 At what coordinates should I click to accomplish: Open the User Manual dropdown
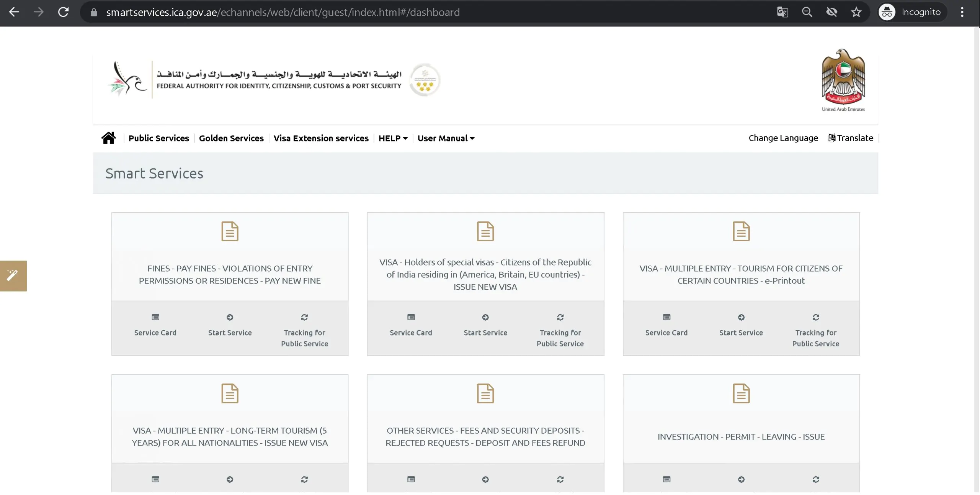(445, 138)
